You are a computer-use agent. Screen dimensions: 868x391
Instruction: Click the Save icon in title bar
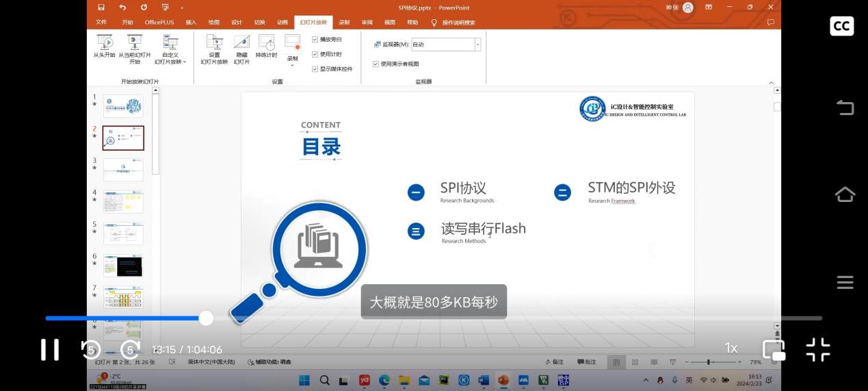101,8
